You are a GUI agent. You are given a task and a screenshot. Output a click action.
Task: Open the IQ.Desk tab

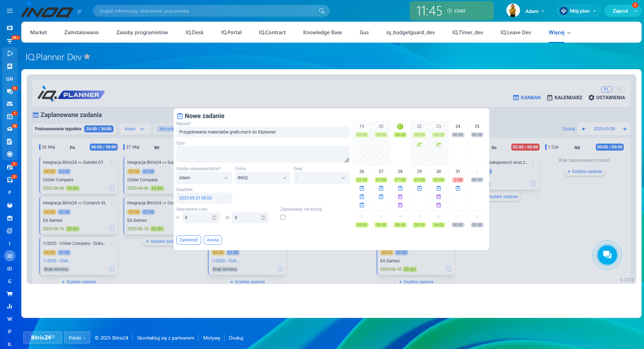click(x=194, y=32)
